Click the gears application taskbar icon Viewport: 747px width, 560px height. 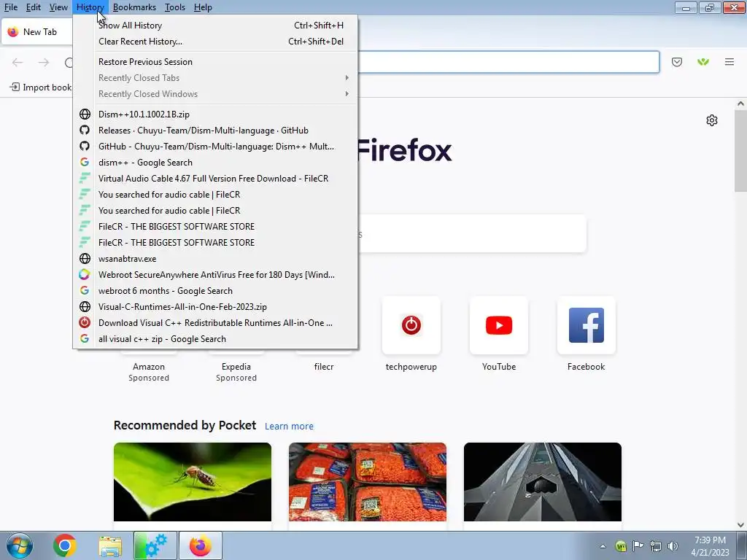pyautogui.click(x=155, y=545)
